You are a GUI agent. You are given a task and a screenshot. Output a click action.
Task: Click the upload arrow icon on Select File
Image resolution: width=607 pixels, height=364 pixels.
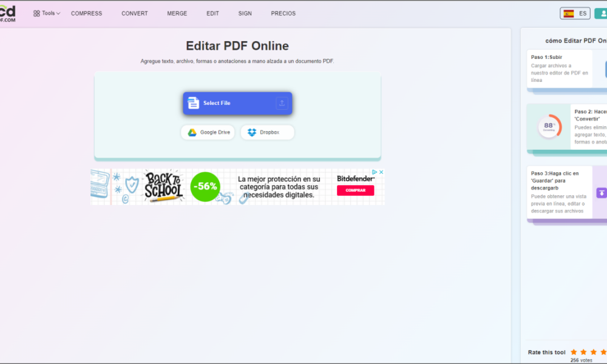coord(282,103)
